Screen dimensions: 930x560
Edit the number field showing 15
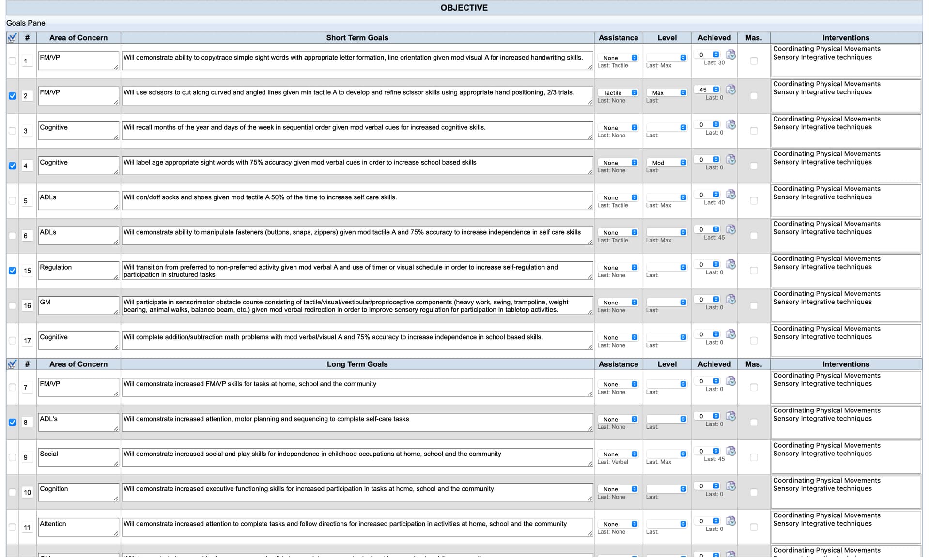coord(27,271)
